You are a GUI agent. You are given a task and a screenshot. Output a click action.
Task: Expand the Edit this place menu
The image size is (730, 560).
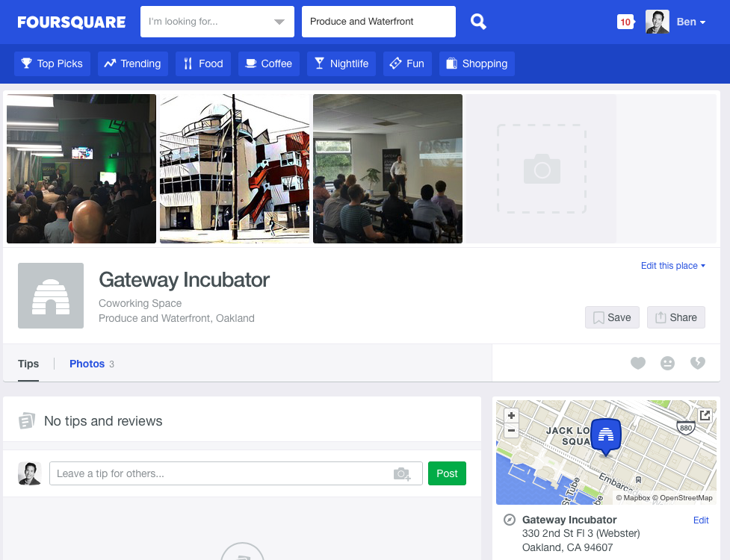(x=673, y=266)
